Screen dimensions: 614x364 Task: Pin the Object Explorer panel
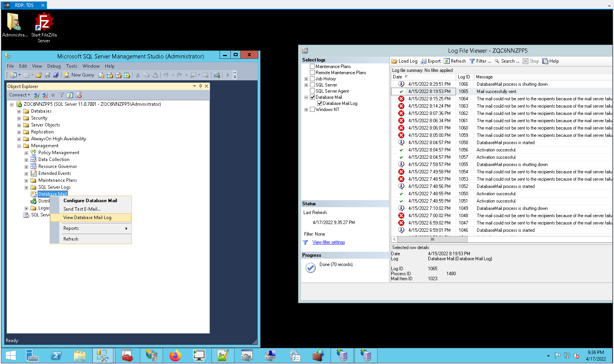pos(200,86)
